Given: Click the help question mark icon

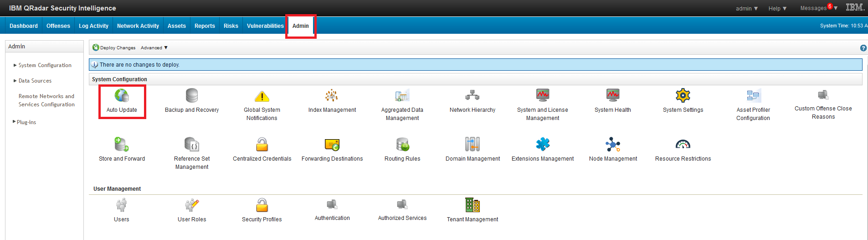Looking at the screenshot, I should point(863,48).
